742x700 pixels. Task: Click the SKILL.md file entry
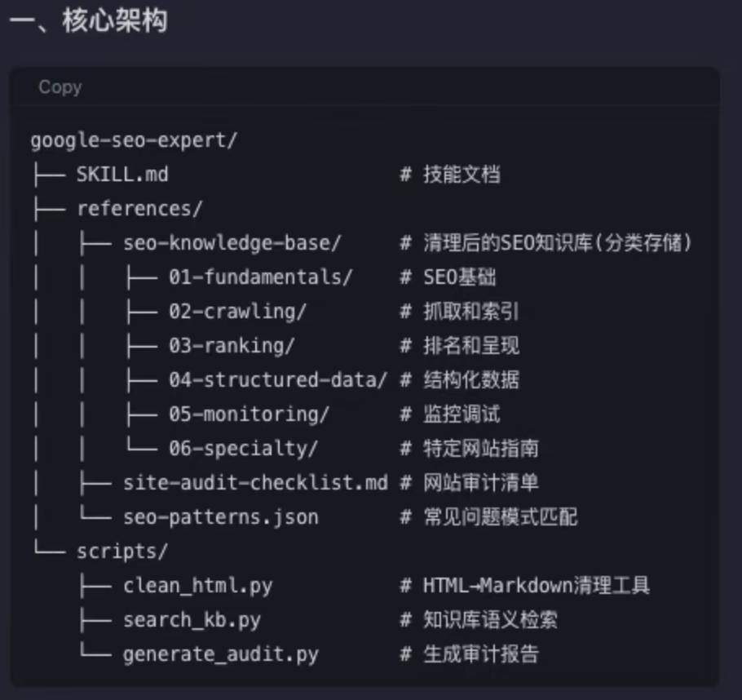122,175
